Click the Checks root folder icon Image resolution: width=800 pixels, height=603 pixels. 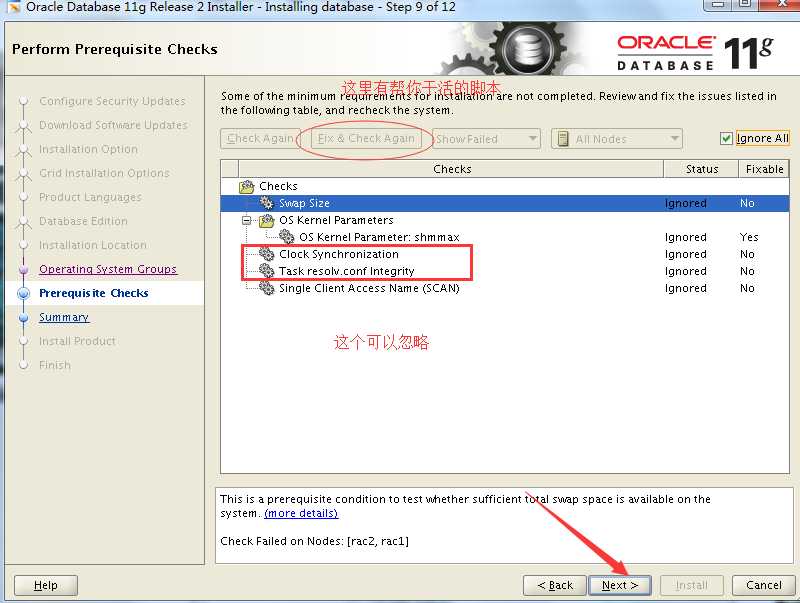pos(247,186)
